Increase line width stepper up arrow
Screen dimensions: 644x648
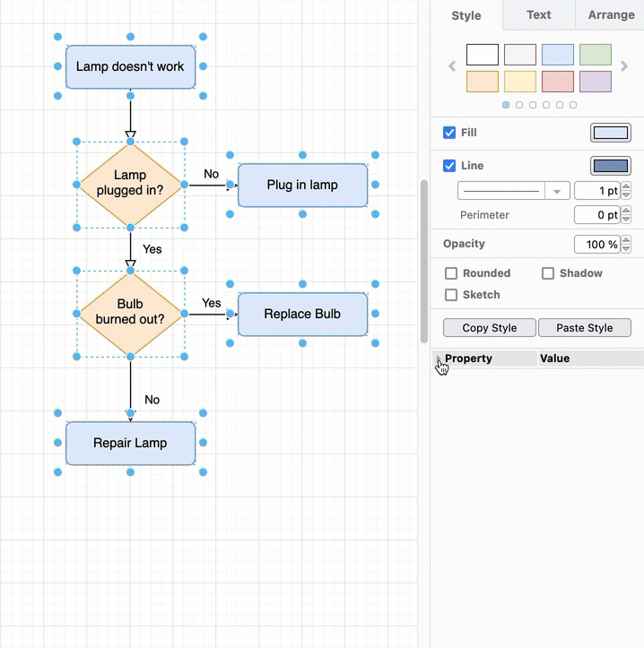tap(626, 186)
